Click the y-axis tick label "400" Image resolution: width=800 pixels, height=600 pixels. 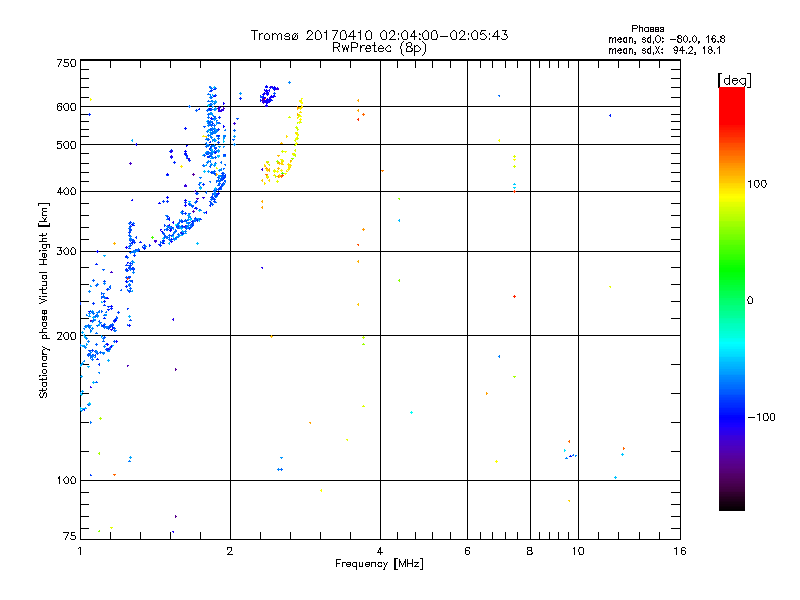(x=66, y=191)
